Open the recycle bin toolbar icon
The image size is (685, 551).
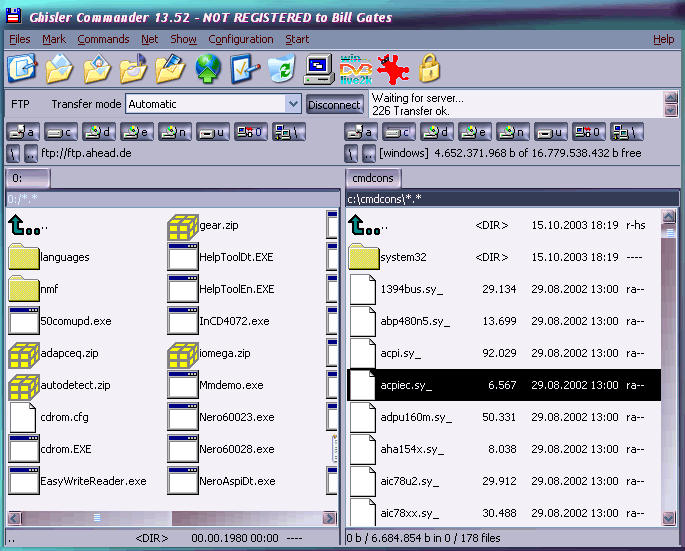tap(281, 69)
